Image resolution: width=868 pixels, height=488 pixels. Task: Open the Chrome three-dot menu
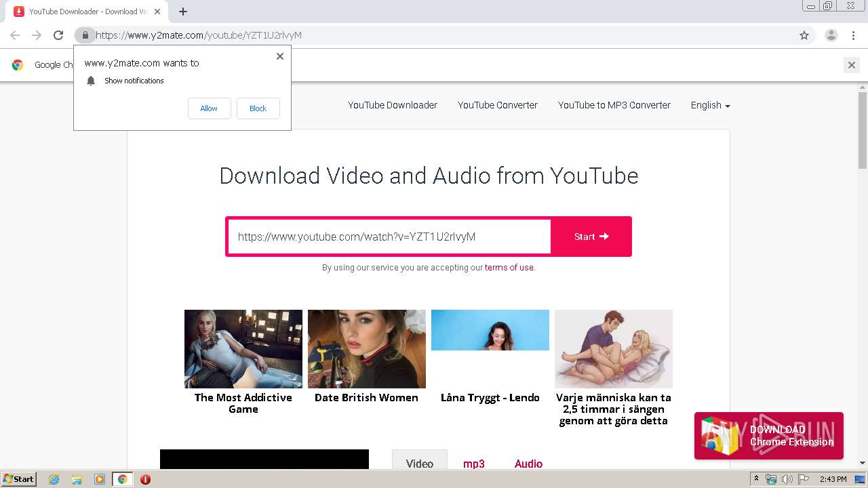click(853, 35)
